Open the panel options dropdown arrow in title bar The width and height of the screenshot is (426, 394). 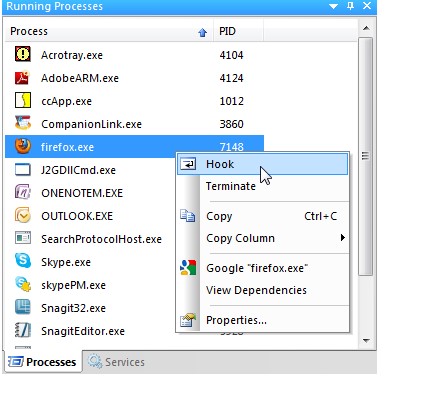[x=333, y=6]
